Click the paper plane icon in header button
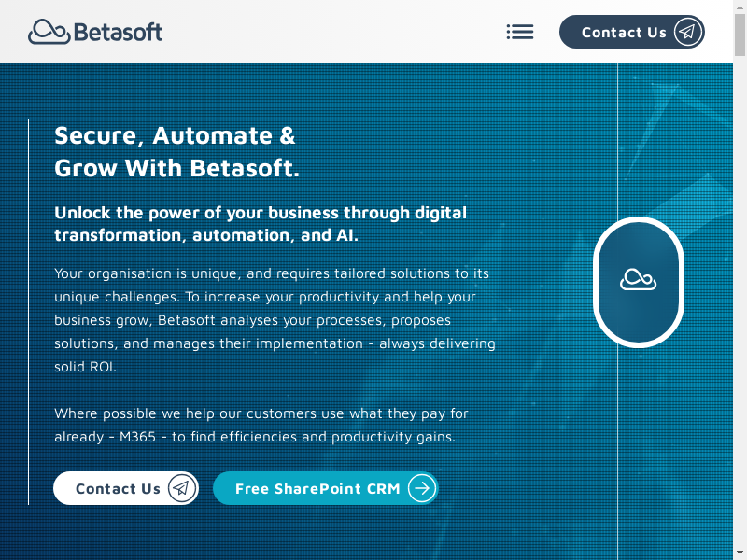 [687, 32]
